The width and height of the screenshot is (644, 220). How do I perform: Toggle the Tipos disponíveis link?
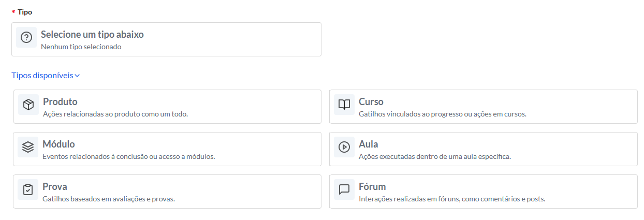point(46,76)
